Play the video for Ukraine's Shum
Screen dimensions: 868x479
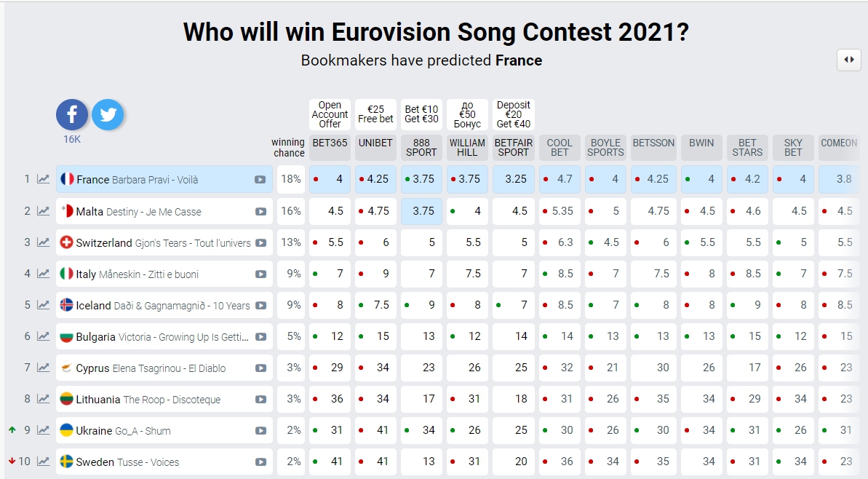pos(260,431)
